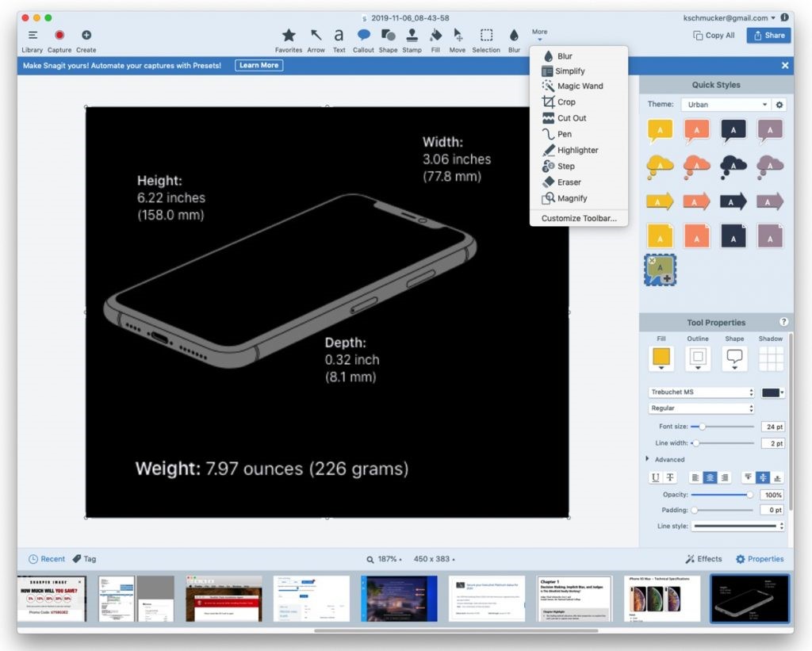
Task: Select Customize Toolbar... menu entry
Action: (579, 218)
